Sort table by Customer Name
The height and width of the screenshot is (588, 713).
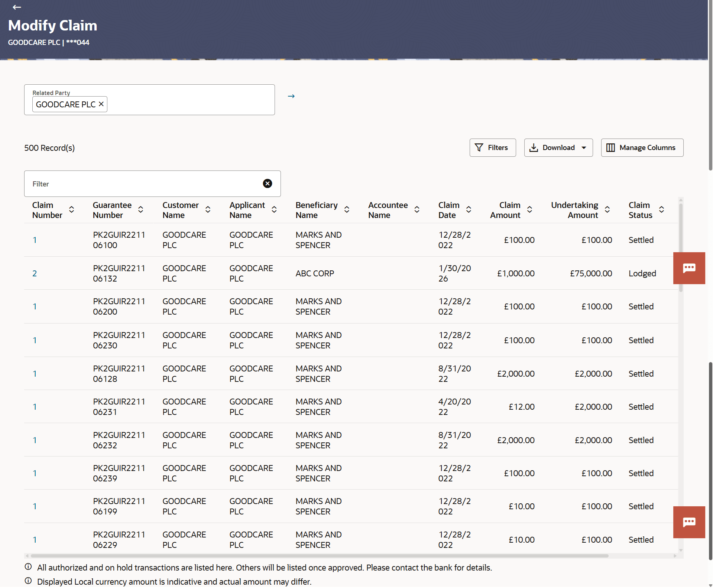(208, 210)
